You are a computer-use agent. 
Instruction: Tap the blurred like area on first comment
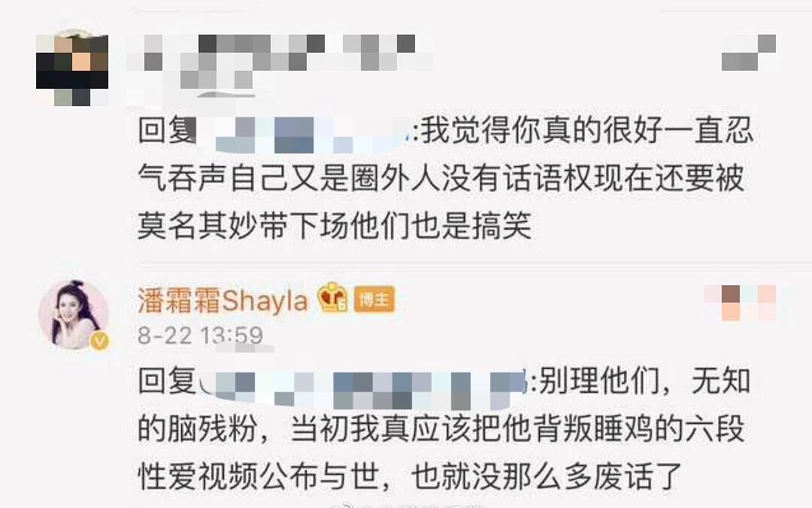(748, 53)
